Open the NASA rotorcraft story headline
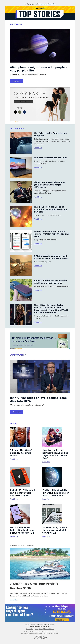 pos(50,257)
